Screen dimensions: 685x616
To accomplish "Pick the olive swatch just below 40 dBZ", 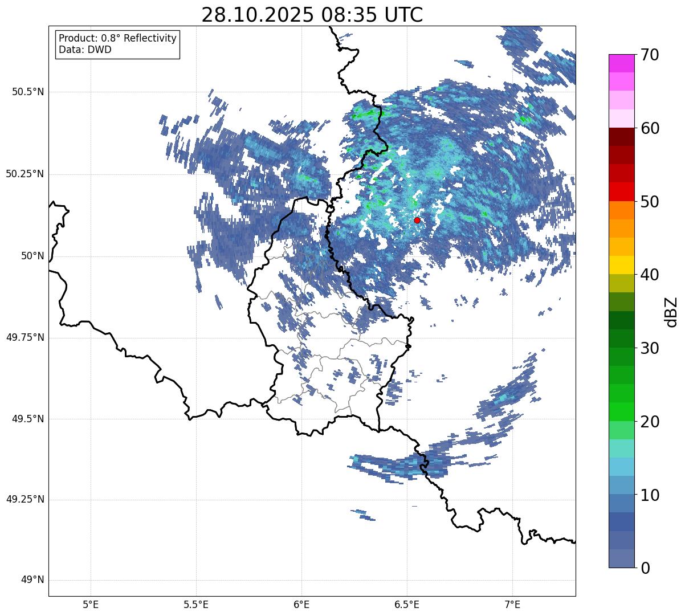I will (622, 283).
